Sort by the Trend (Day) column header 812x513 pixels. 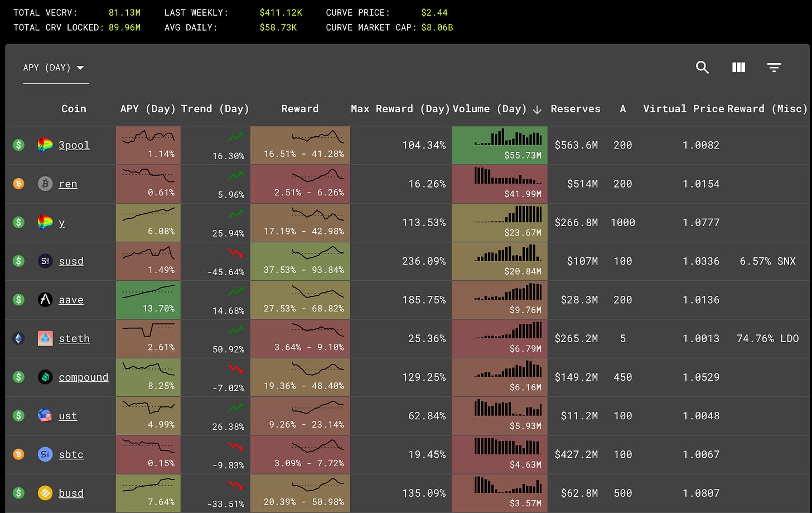click(215, 109)
